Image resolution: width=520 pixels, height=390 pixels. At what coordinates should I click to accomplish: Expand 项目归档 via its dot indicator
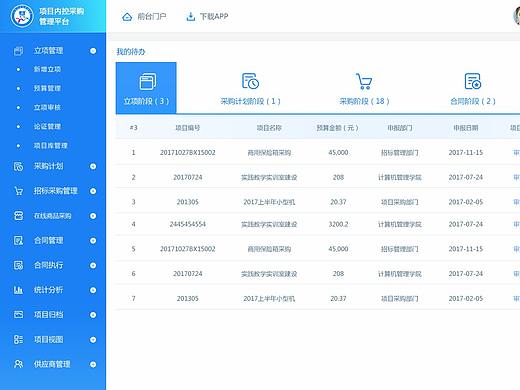pos(93,315)
